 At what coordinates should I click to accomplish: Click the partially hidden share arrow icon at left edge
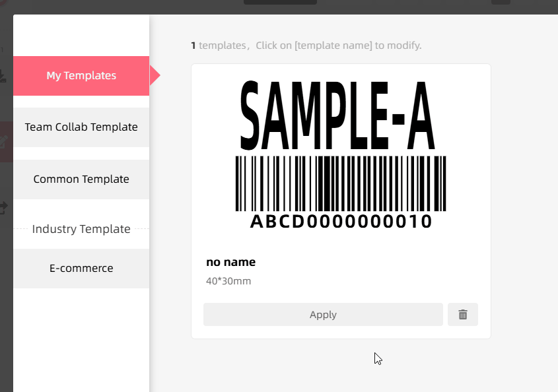[3, 208]
